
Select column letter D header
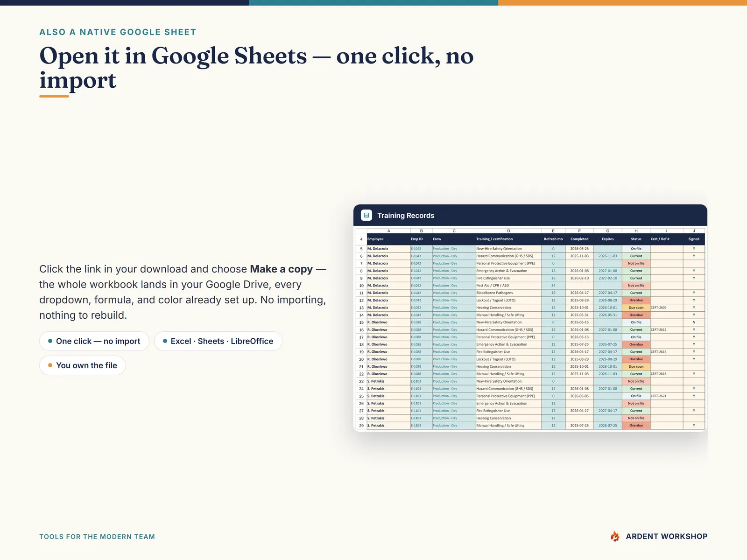508,231
